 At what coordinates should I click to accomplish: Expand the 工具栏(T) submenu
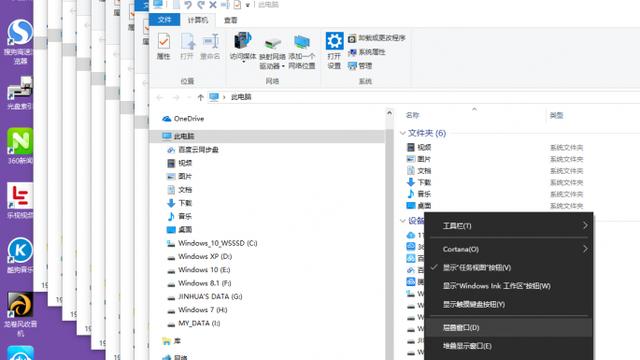click(509, 226)
